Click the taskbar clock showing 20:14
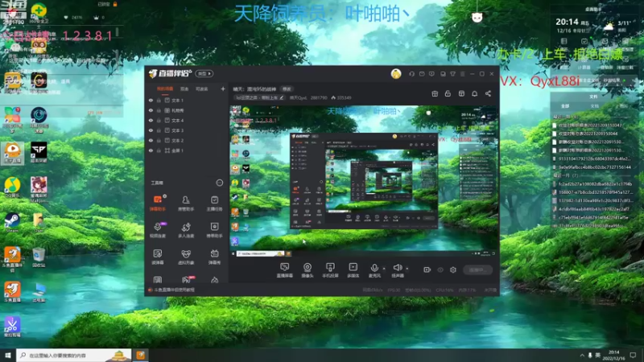The width and height of the screenshot is (644, 362). [614, 355]
